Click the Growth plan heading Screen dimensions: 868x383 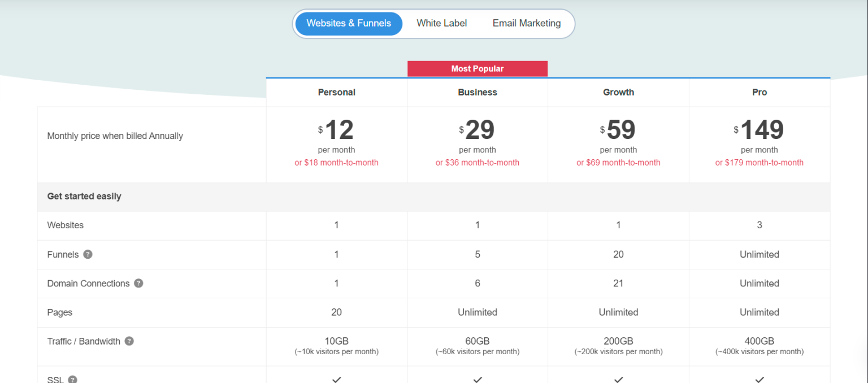[x=618, y=92]
